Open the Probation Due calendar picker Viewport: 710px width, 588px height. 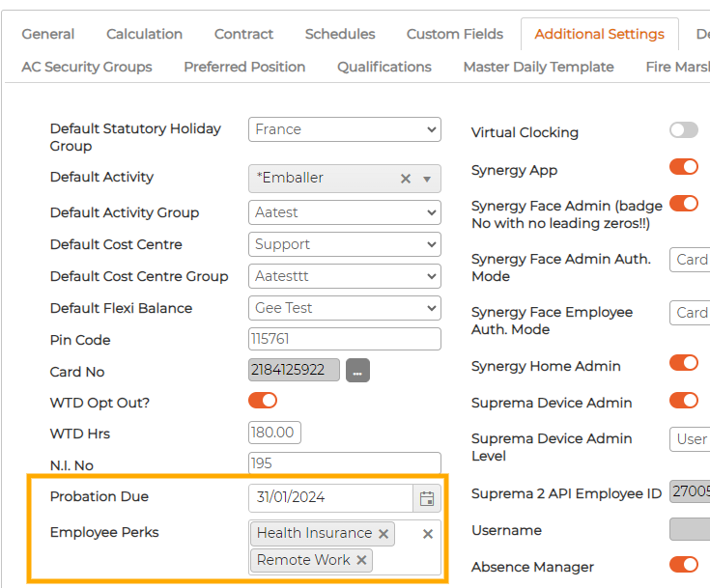click(x=427, y=498)
